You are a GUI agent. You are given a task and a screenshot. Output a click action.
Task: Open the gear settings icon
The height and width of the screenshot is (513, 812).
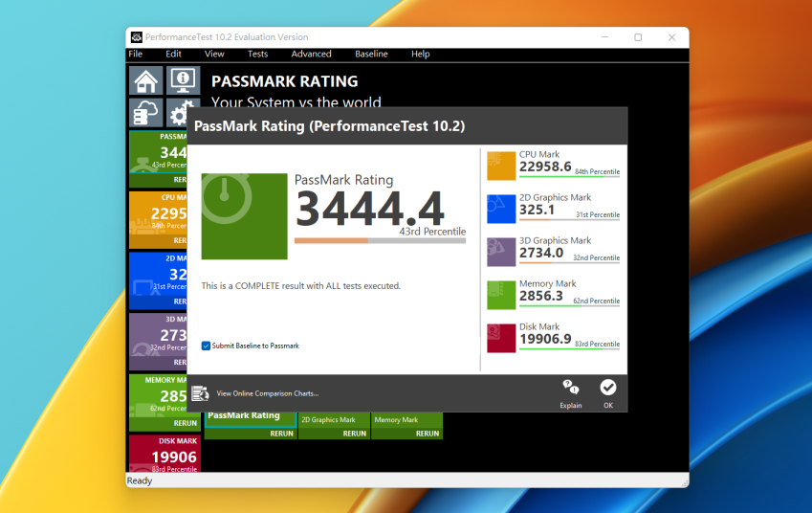178,112
